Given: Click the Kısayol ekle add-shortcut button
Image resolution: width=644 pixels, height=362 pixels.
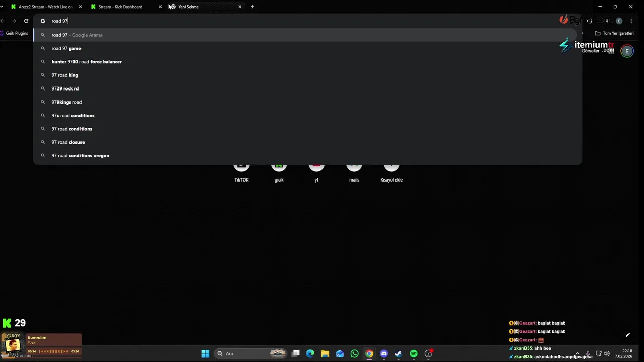Looking at the screenshot, I should pos(391,172).
